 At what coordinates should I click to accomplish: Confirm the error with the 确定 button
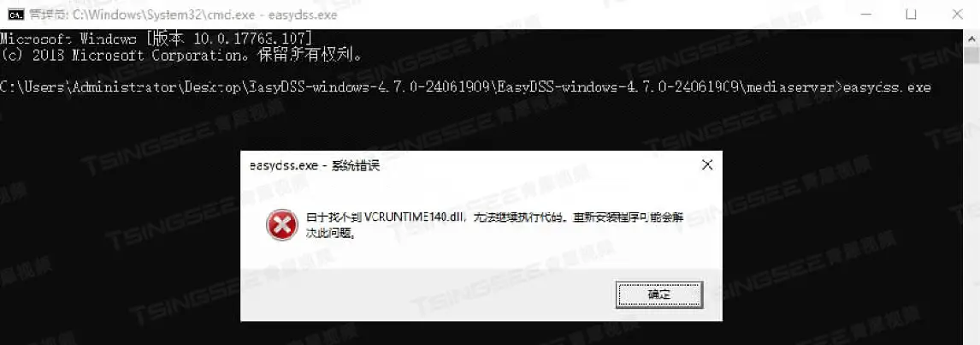click(658, 294)
